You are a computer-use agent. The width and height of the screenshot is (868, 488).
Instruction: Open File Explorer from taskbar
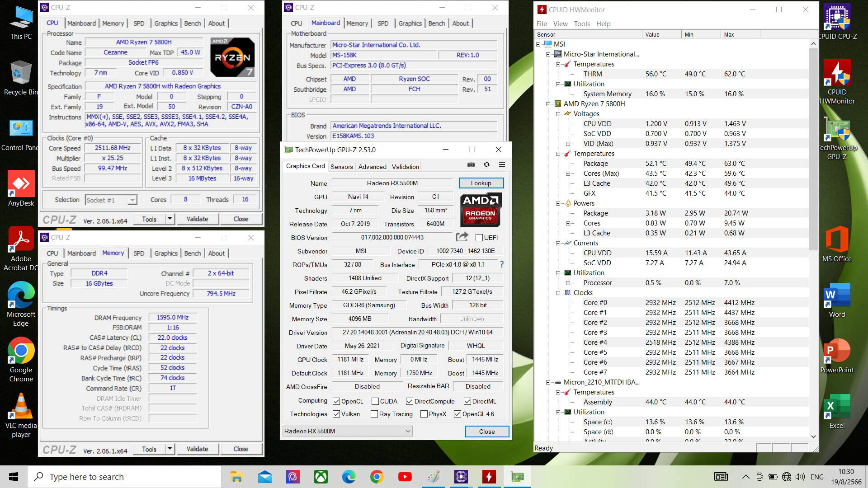point(236,477)
